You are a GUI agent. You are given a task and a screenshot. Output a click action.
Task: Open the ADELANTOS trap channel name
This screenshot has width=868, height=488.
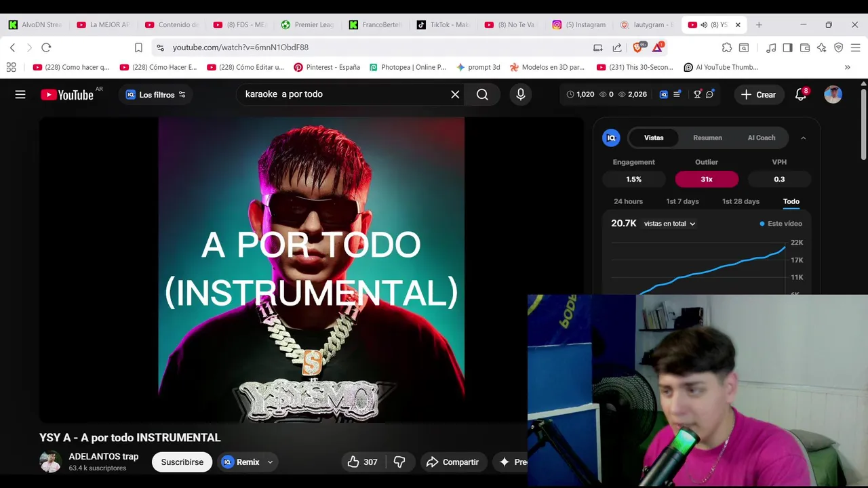(103, 456)
